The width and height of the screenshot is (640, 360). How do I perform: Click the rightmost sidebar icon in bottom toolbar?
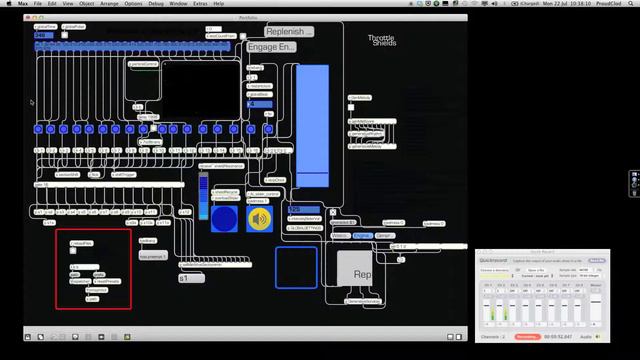[x=459, y=337]
